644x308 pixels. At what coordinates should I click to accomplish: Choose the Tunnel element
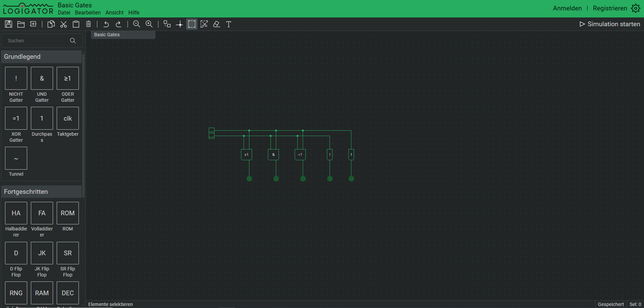tap(16, 158)
